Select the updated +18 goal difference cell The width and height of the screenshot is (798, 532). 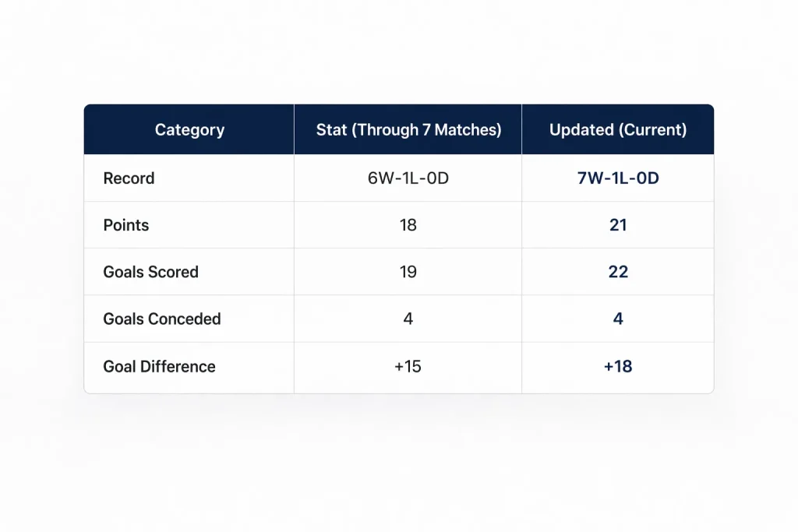coord(618,366)
